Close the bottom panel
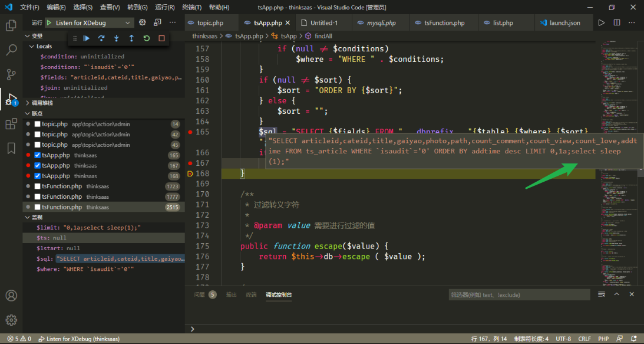Image resolution: width=644 pixels, height=344 pixels. 632,294
